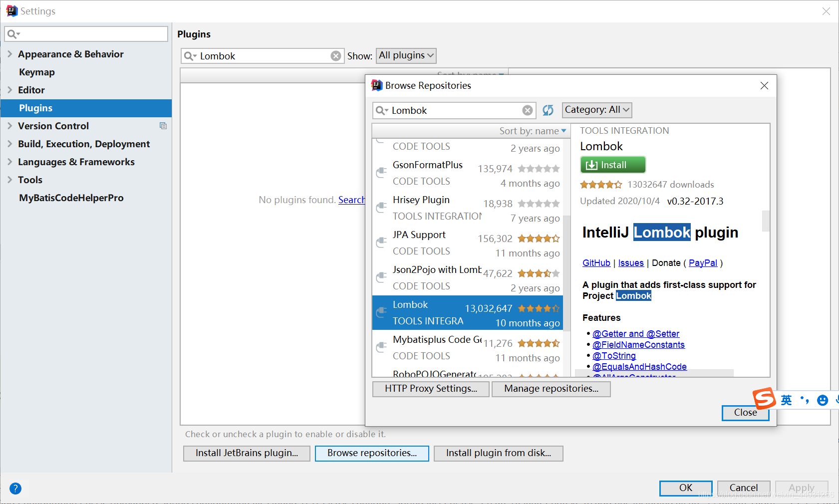This screenshot has width=839, height=504.
Task: Click Browse repositories button
Action: [x=372, y=453]
